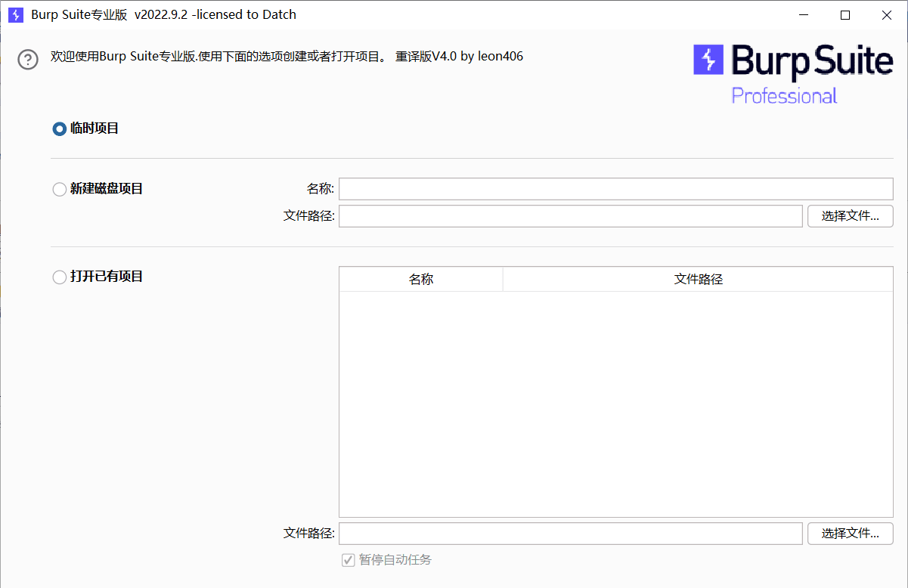Select the 打开已有项目 radio button
This screenshot has width=908, height=588.
[x=59, y=277]
